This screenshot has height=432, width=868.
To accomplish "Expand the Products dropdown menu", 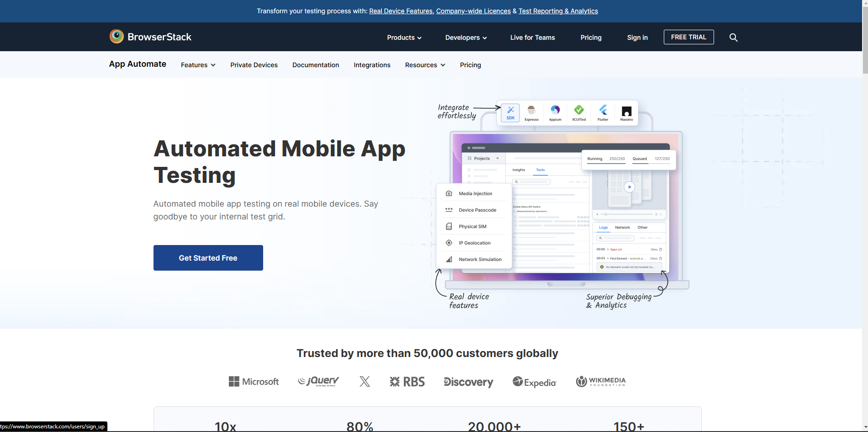I will pos(404,37).
